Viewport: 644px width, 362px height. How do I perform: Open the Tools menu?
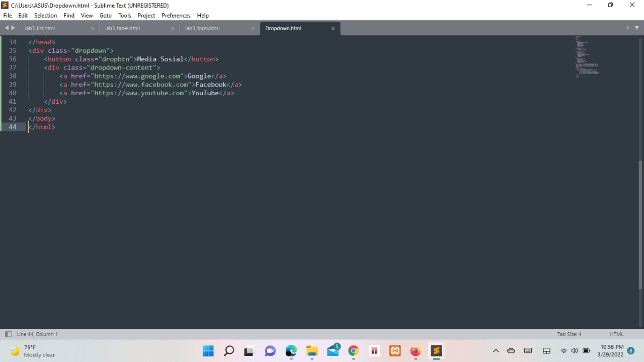coord(125,16)
